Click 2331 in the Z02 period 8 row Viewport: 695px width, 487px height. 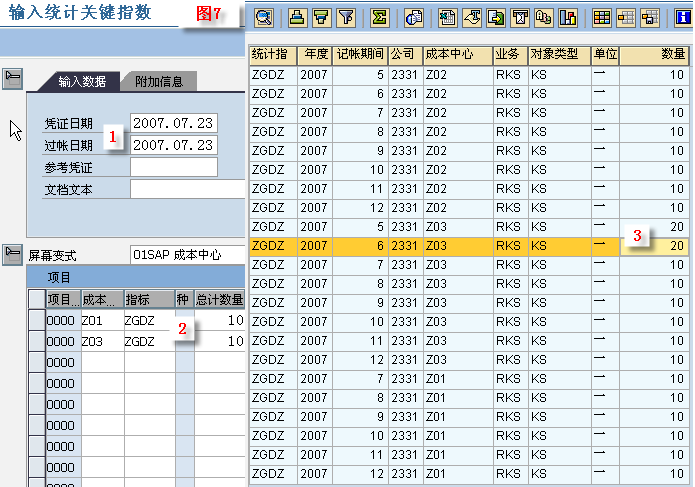point(405,132)
